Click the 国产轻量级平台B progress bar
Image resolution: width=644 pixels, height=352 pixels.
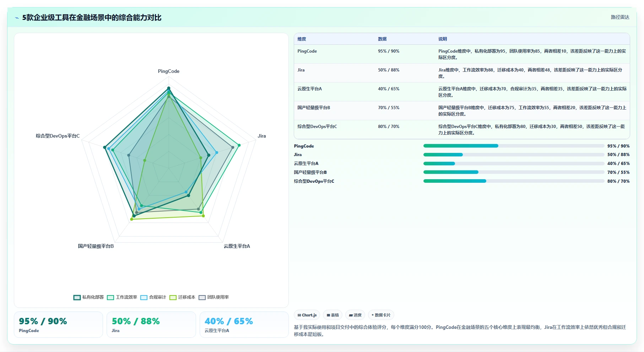(x=514, y=172)
